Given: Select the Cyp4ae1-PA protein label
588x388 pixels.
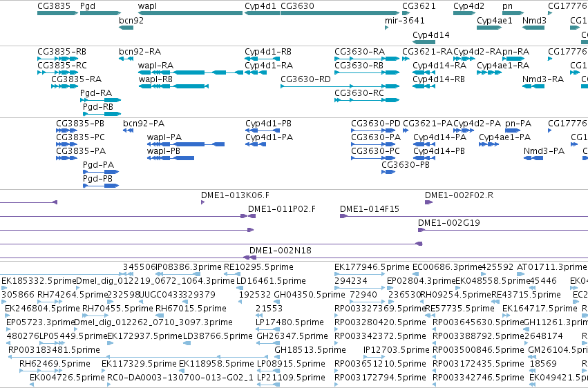Looking at the screenshot, I should point(505,138).
